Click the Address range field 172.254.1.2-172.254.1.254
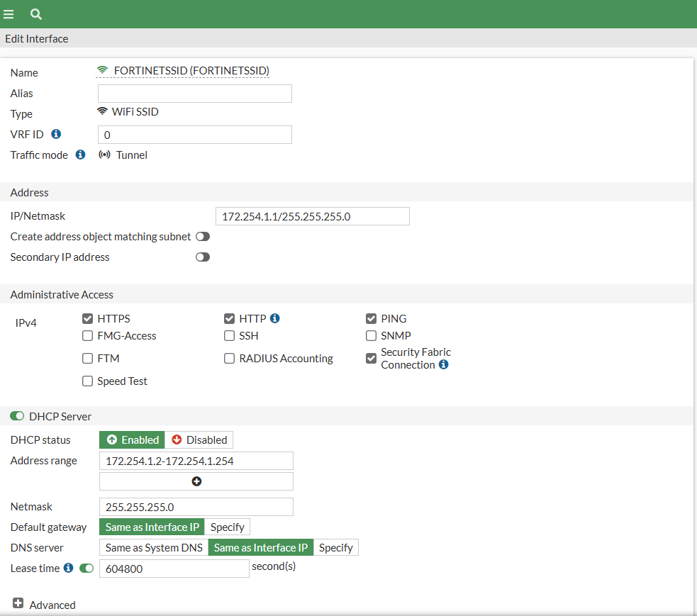697x616 pixels. click(196, 461)
